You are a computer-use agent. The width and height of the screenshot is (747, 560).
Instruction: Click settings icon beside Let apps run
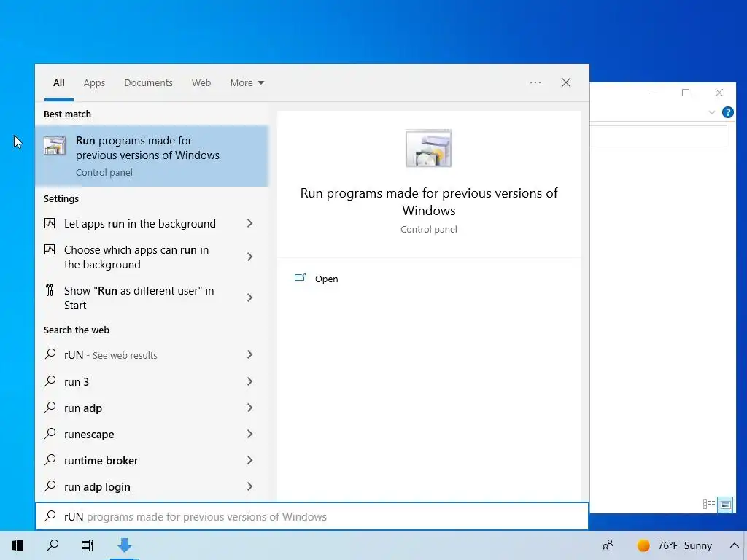(50, 223)
